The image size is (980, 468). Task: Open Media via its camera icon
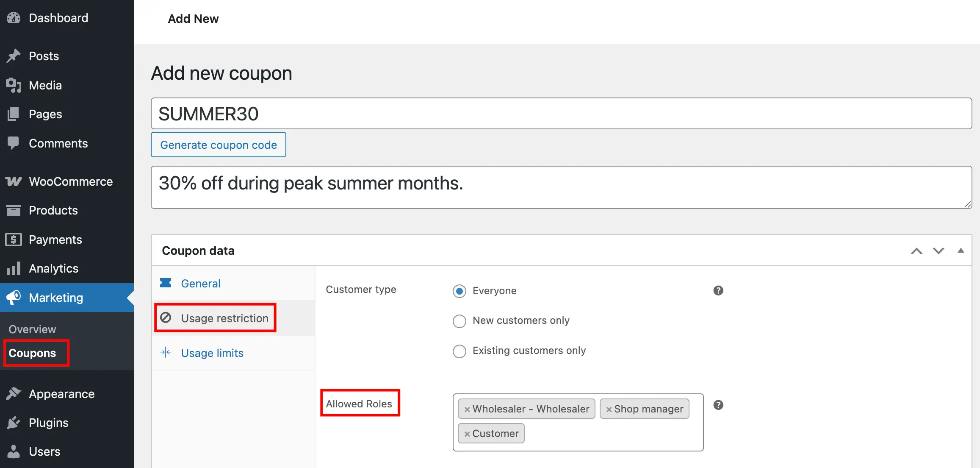click(x=14, y=85)
